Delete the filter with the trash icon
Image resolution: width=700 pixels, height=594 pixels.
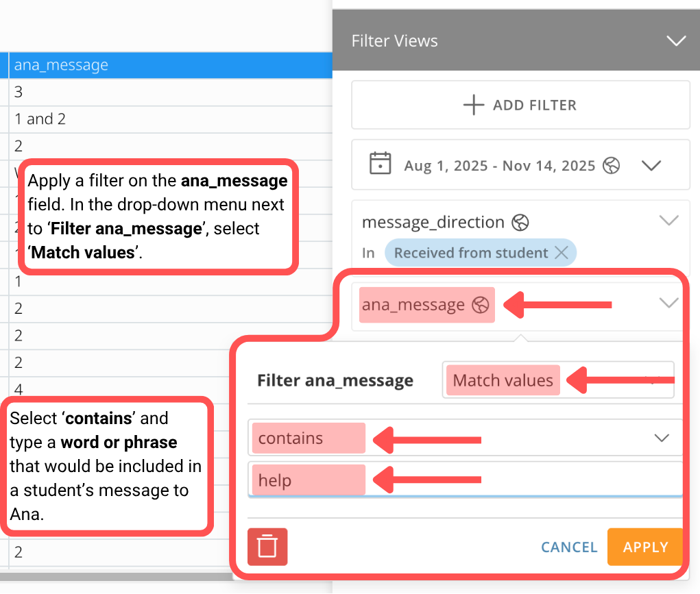coord(267,547)
